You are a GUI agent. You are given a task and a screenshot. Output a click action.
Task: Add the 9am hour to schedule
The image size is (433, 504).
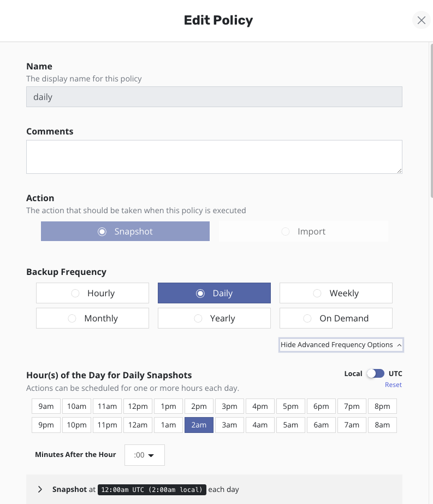46,406
